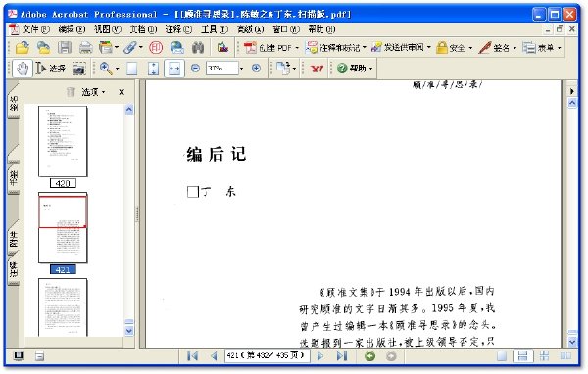Click thumbnail panel scroll down arrow
Viewport: 588px width, 374px height.
(x=129, y=331)
